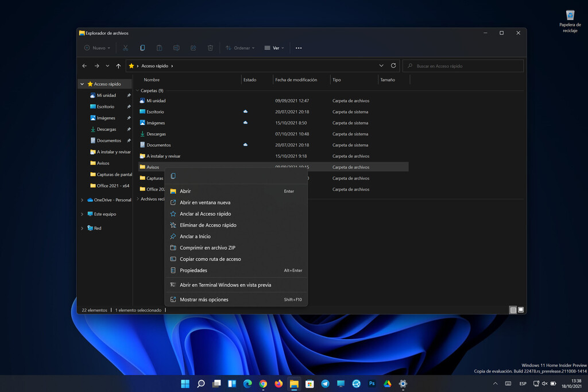588x392 pixels.
Task: Click the Actualizar (refresh) icon
Action: pos(393,65)
